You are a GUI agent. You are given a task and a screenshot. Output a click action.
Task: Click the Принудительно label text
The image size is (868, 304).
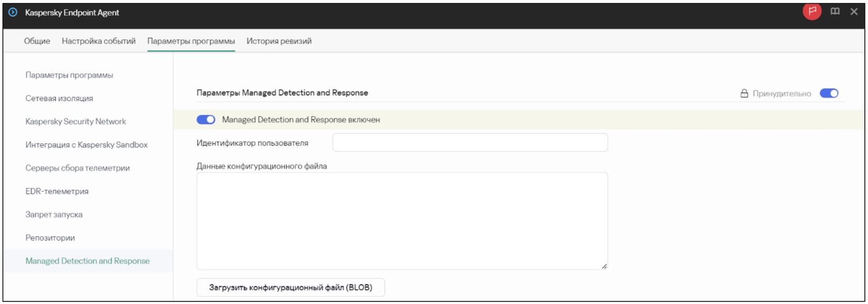782,94
